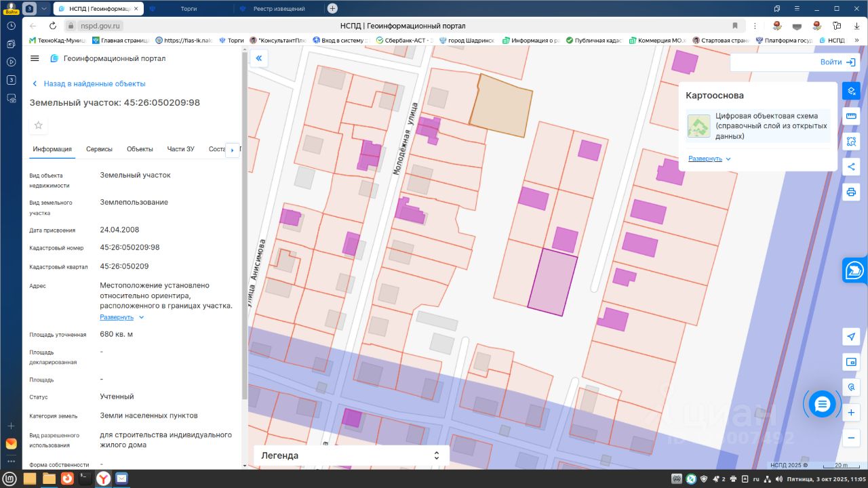Toggle favorite star for the land plot
This screenshot has width=868, height=488.
pyautogui.click(x=39, y=125)
